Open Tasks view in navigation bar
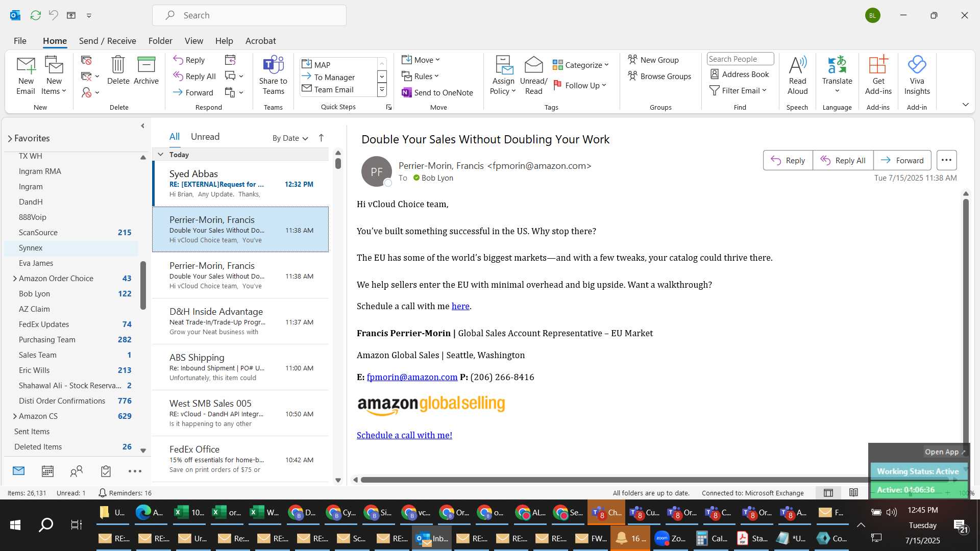The width and height of the screenshot is (980, 551). [106, 471]
